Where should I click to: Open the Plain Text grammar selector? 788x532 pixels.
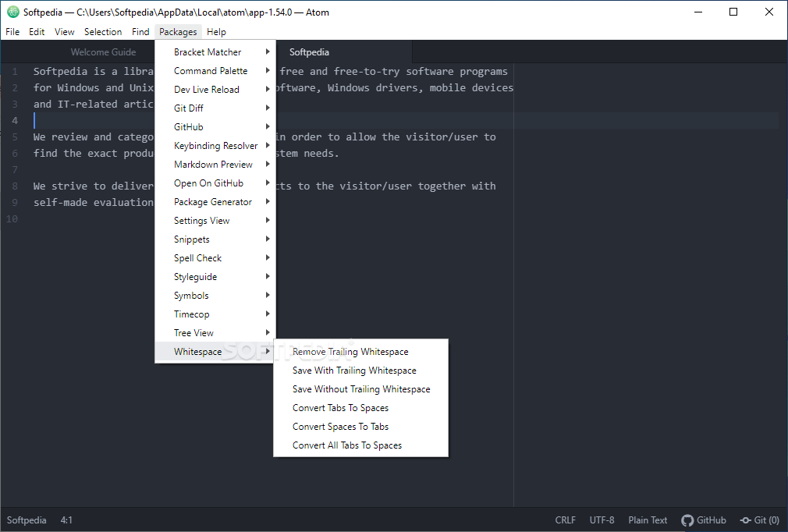[x=648, y=520]
